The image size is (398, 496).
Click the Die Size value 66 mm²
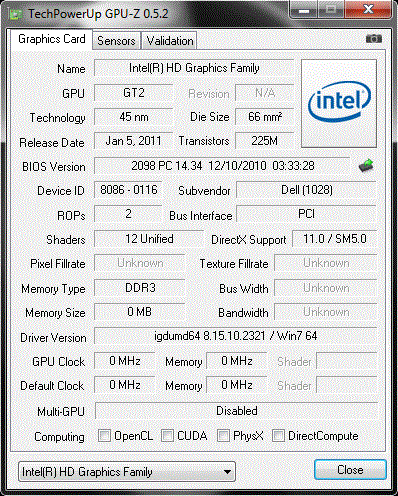tap(265, 117)
